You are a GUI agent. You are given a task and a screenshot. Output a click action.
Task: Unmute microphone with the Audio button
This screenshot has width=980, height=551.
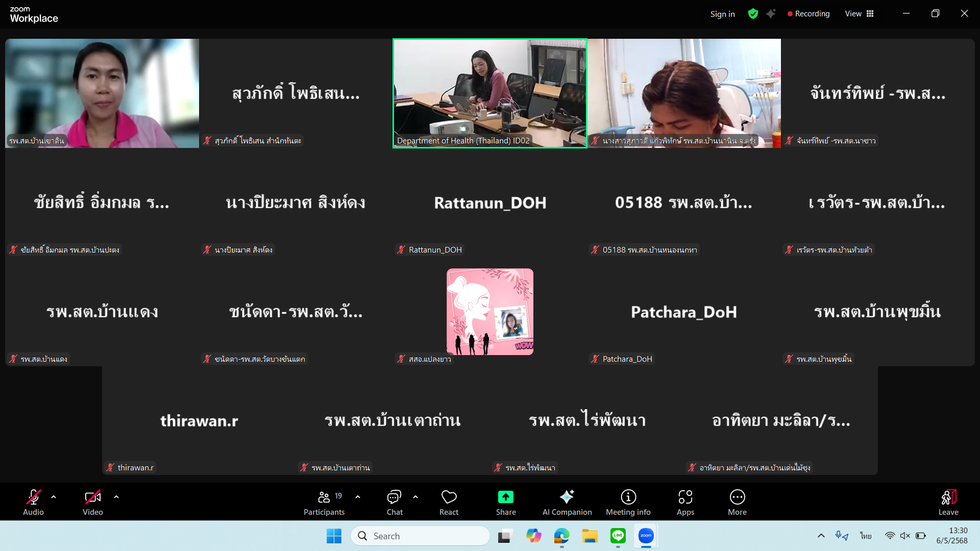(33, 503)
